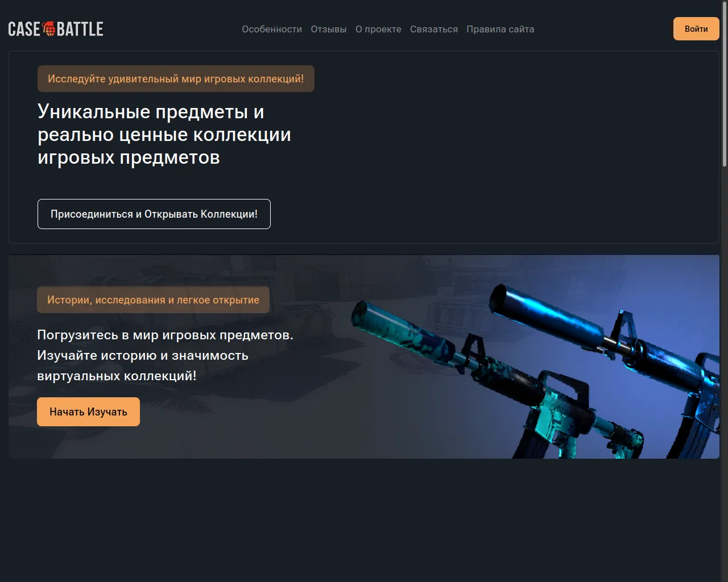Viewport: 728px width, 582px height.
Task: Click the Уникальные предметы heading text
Action: coord(164,135)
